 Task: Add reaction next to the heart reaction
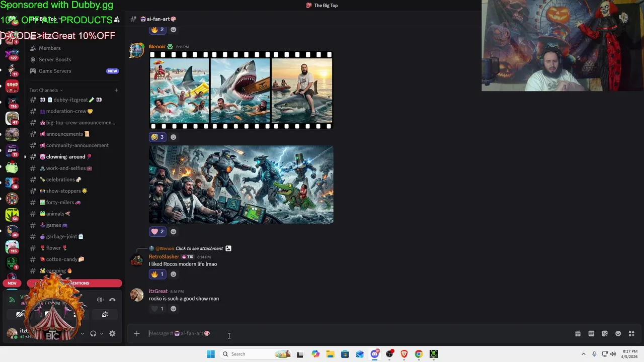pyautogui.click(x=174, y=231)
